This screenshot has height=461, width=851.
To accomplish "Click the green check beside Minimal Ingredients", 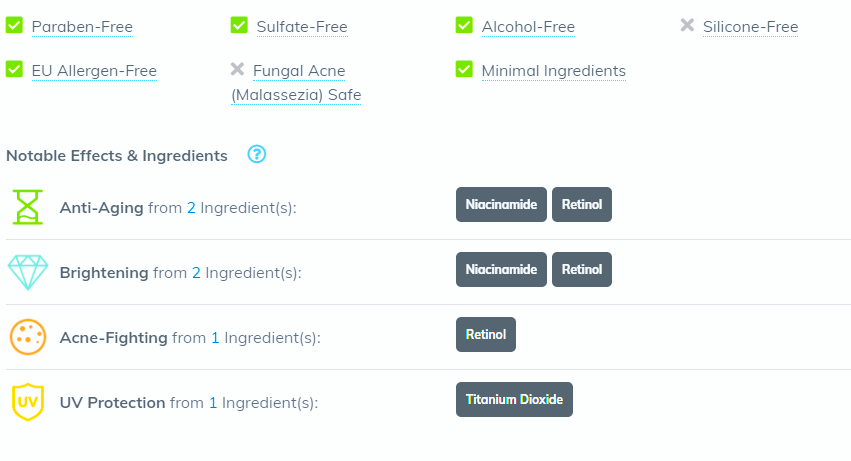I will (x=464, y=69).
